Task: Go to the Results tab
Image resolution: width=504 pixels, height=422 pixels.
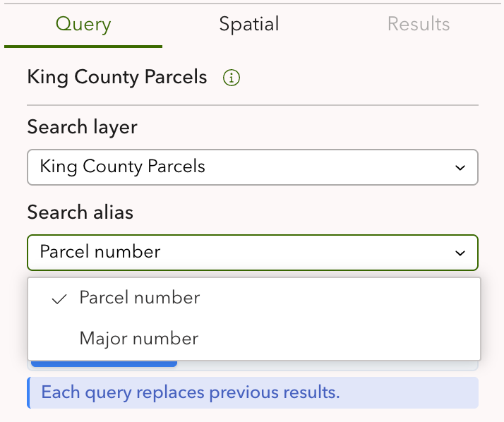Action: (419, 25)
